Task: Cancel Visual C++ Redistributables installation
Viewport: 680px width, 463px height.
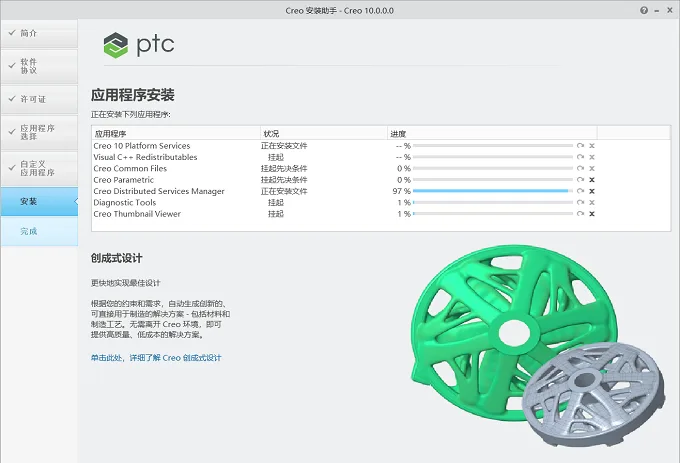Action: [592, 157]
